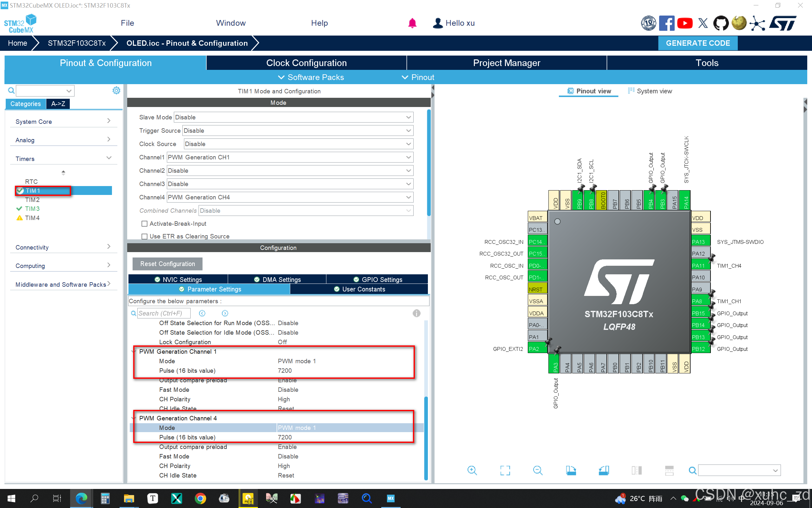Go to previous parameter search result

tap(202, 313)
